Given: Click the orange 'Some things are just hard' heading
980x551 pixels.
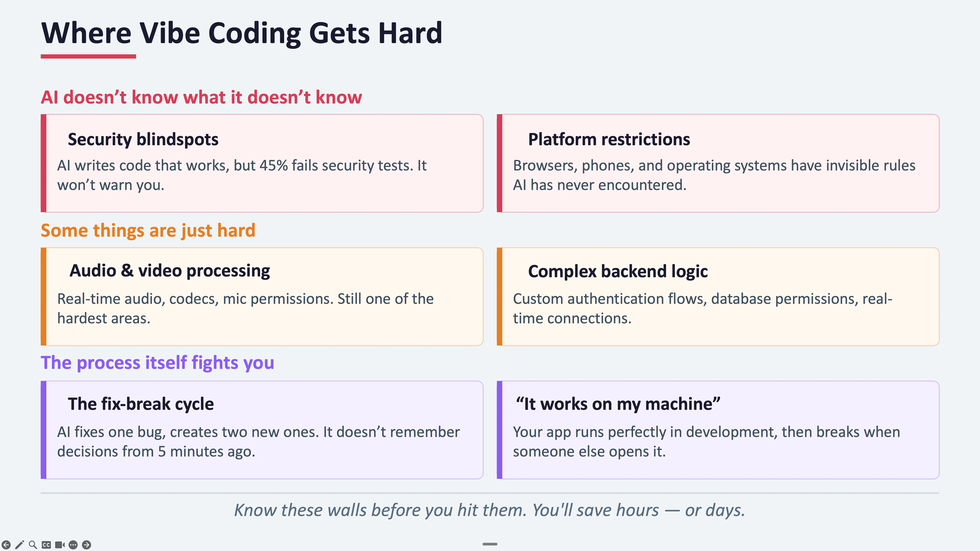Looking at the screenshot, I should 148,230.
